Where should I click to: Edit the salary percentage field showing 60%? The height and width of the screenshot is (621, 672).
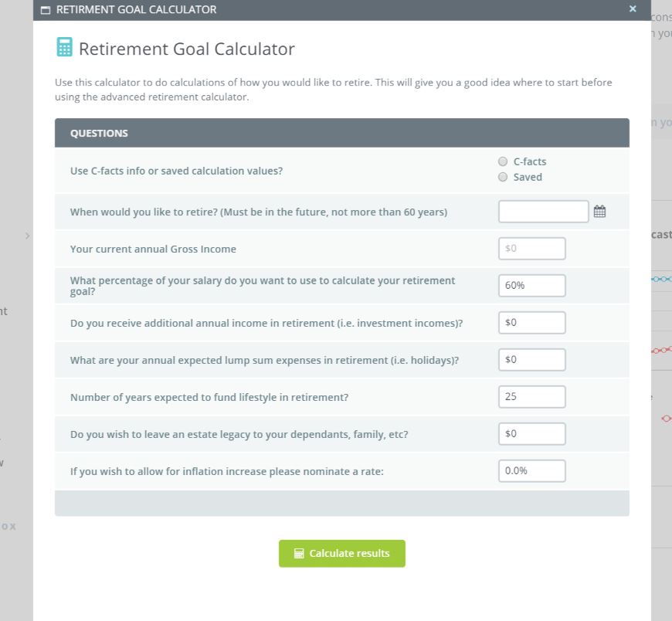[x=531, y=286]
